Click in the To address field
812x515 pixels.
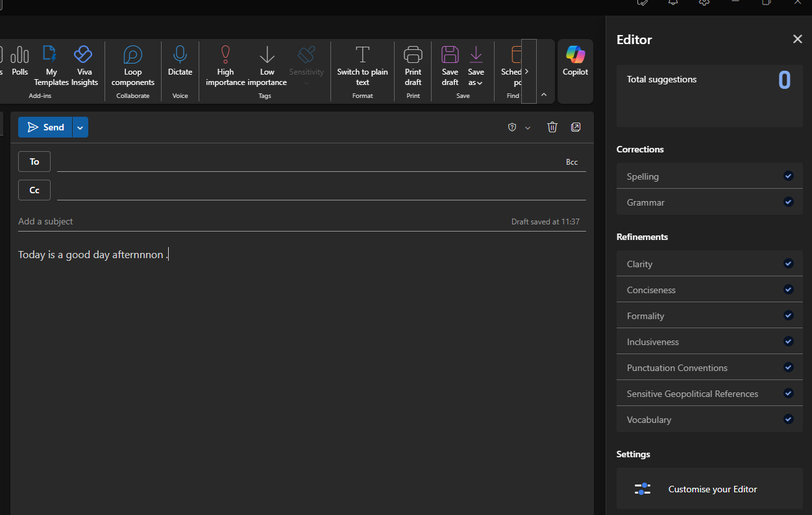[x=309, y=162]
